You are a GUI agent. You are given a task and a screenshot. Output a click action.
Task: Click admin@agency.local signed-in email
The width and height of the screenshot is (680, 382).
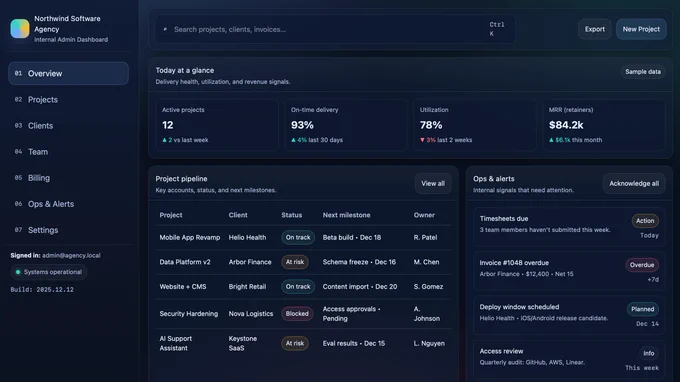(71, 255)
